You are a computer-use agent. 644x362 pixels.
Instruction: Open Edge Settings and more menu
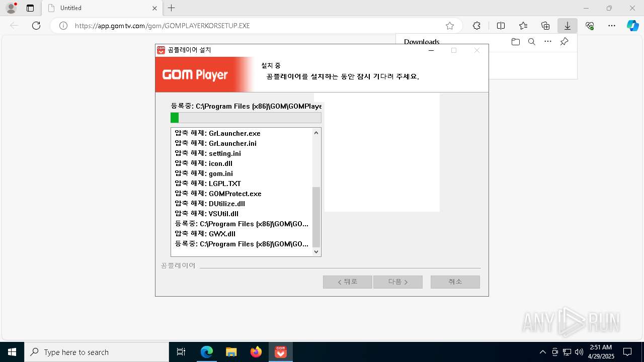(612, 26)
